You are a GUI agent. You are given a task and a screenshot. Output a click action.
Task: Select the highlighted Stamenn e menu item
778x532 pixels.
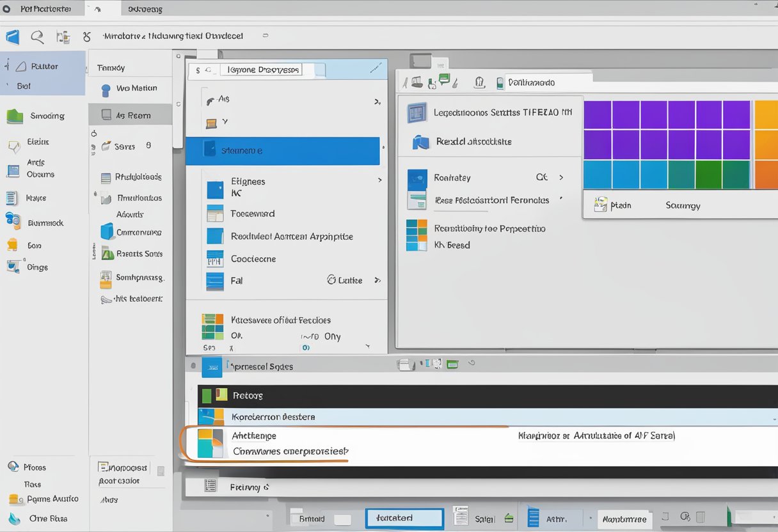point(283,151)
